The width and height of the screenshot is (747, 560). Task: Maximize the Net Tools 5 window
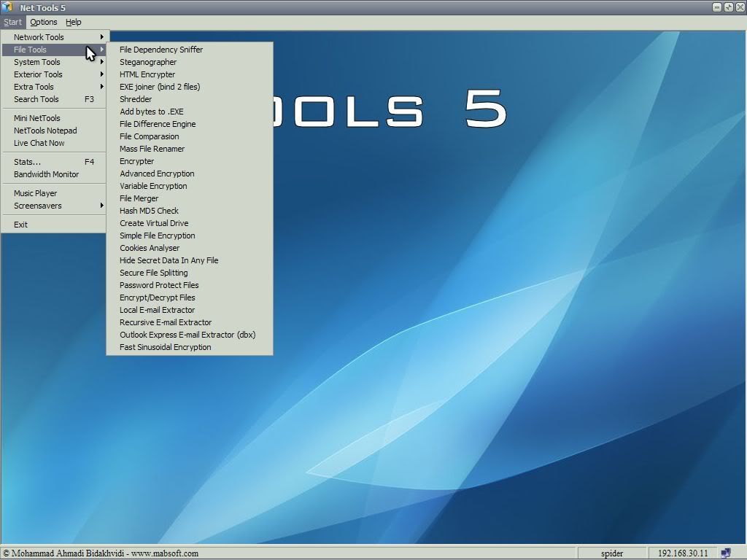pos(729,7)
